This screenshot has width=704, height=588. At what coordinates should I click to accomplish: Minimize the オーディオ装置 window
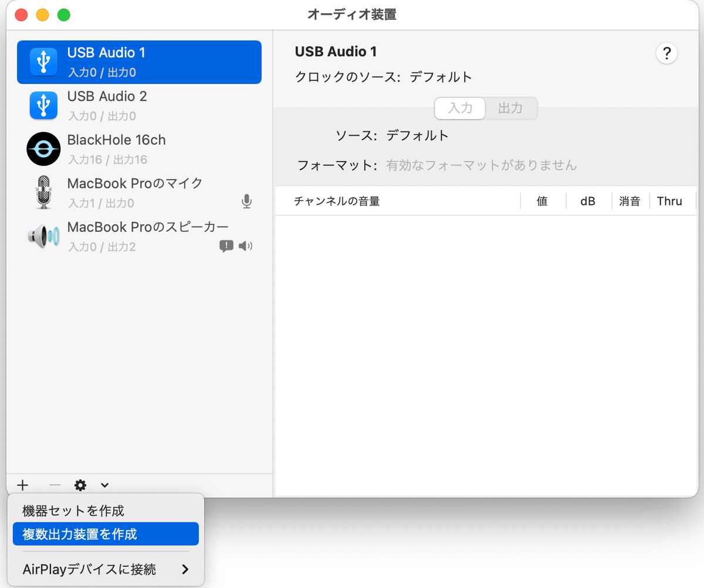(x=42, y=15)
